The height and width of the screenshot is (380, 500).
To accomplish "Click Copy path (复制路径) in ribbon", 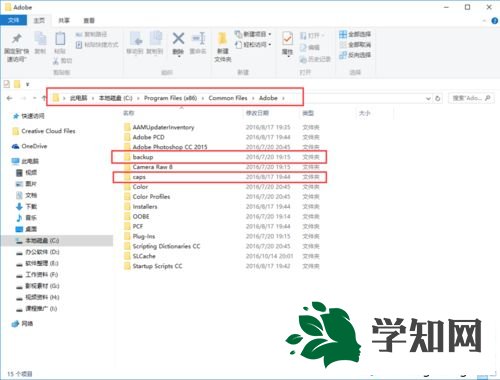I will (91, 34).
